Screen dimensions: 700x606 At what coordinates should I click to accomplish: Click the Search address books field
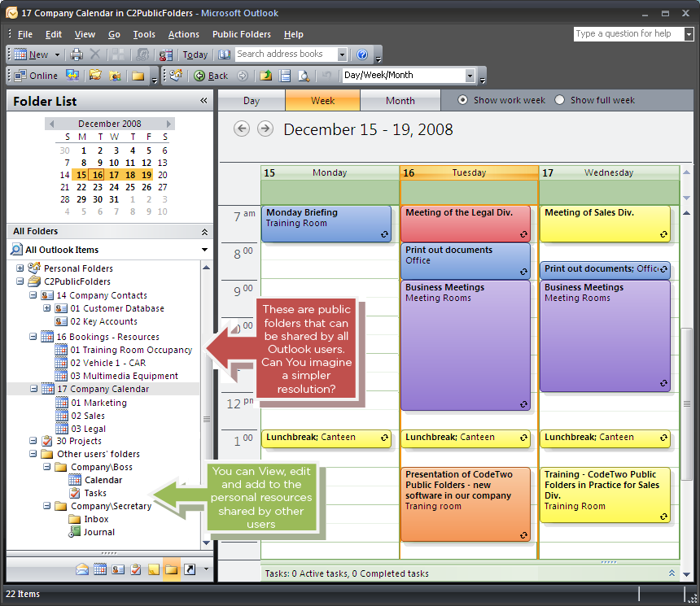[x=287, y=54]
